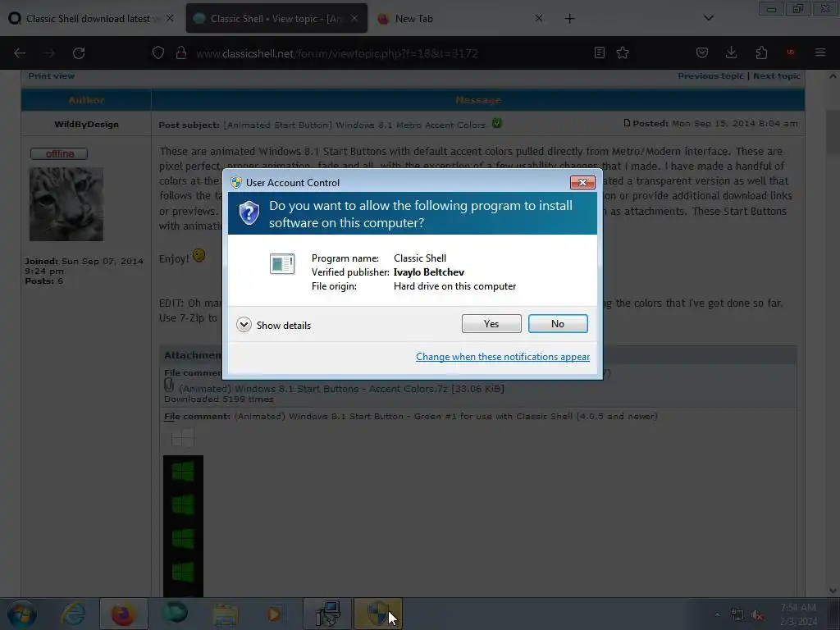Open Save to Pocket icon in toolbar
Image resolution: width=840 pixels, height=630 pixels.
pos(702,52)
